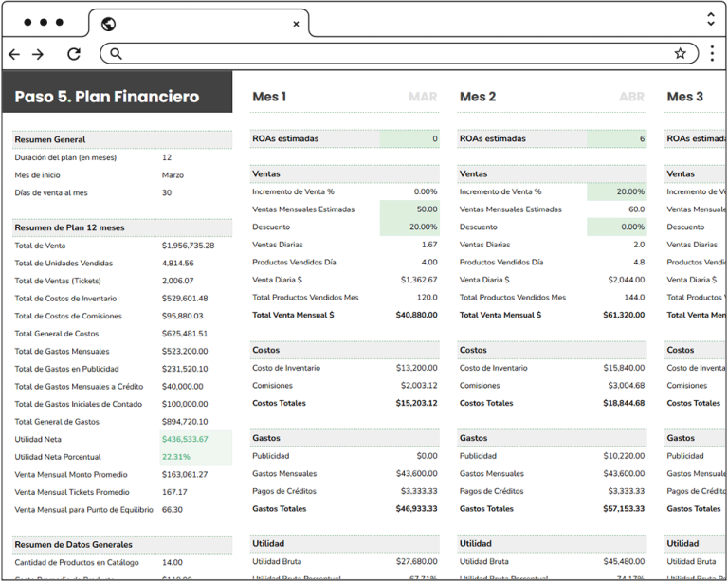728x582 pixels.
Task: Click the browser forward arrow
Action: [39, 54]
